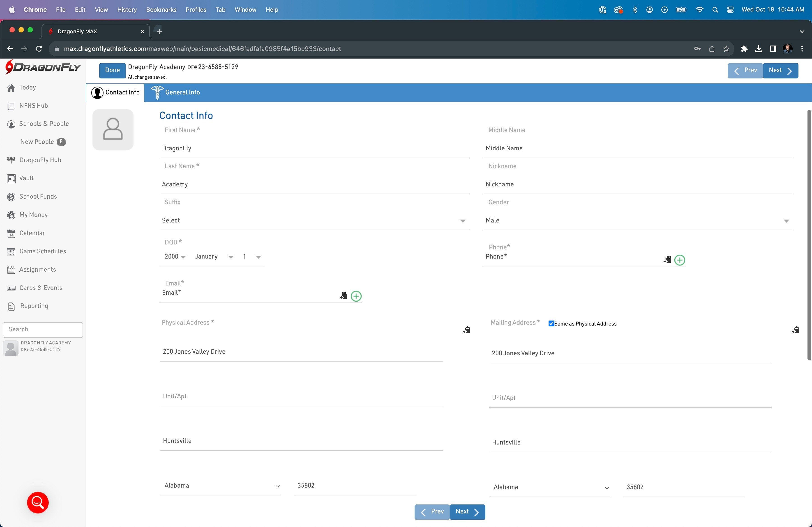
Task: Uncheck Same as Physical Address checkbox
Action: pyautogui.click(x=551, y=323)
